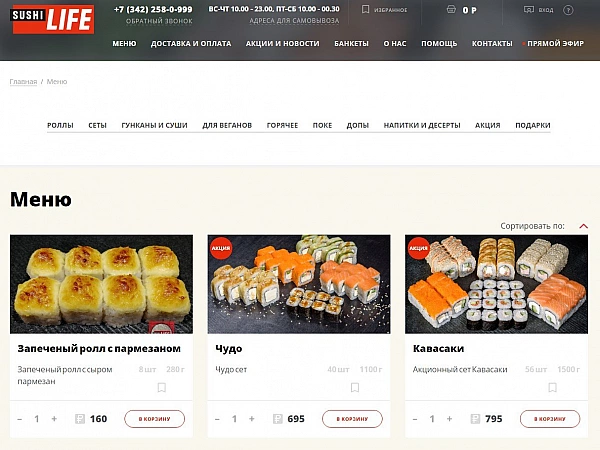Click the Вход login icon
This screenshot has height=450, width=600.
pyautogui.click(x=528, y=10)
